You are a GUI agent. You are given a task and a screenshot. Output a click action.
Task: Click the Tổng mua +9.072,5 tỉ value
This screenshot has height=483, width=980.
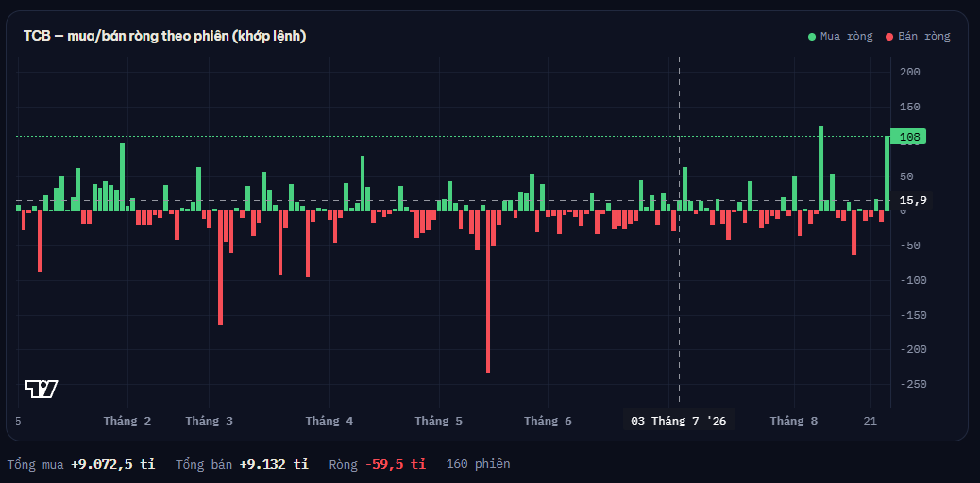click(112, 463)
